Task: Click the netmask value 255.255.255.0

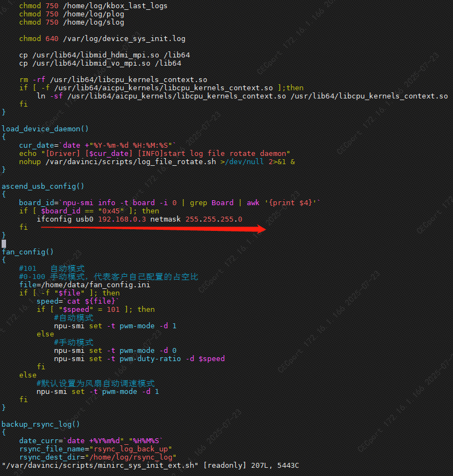Action: (x=214, y=219)
